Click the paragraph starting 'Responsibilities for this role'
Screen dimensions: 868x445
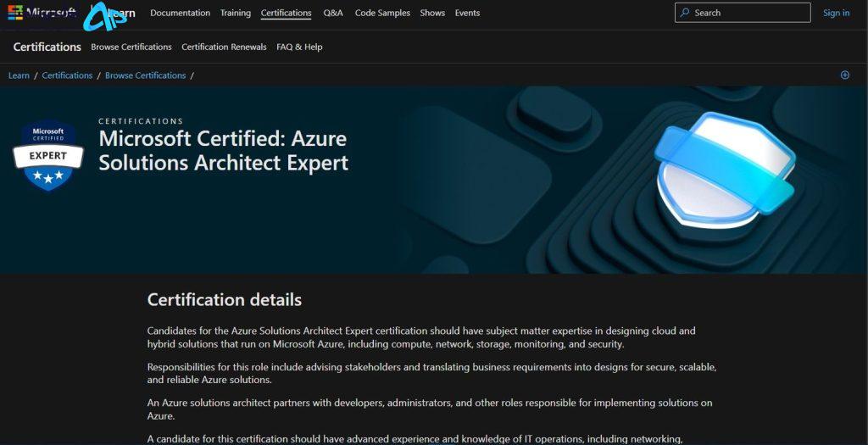431,374
